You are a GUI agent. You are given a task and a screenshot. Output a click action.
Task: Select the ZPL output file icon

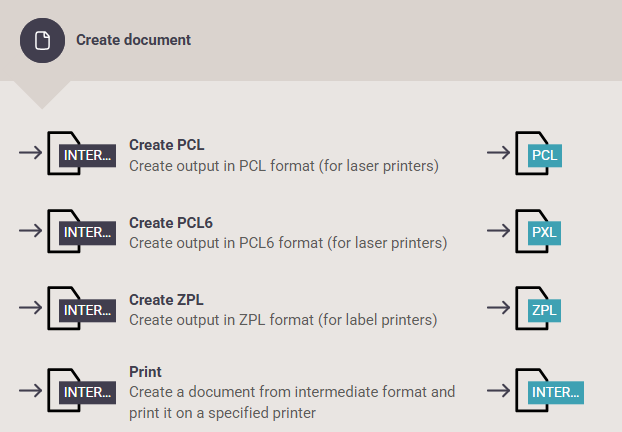click(x=538, y=308)
